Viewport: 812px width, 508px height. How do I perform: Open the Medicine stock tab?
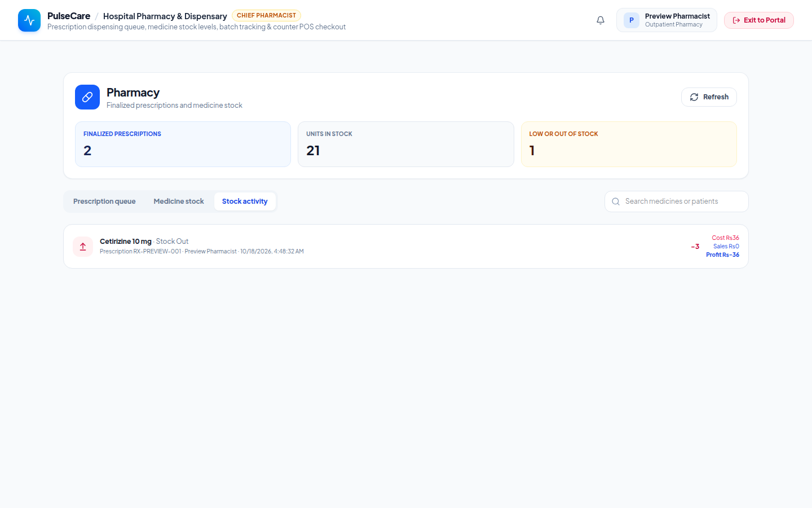click(179, 202)
